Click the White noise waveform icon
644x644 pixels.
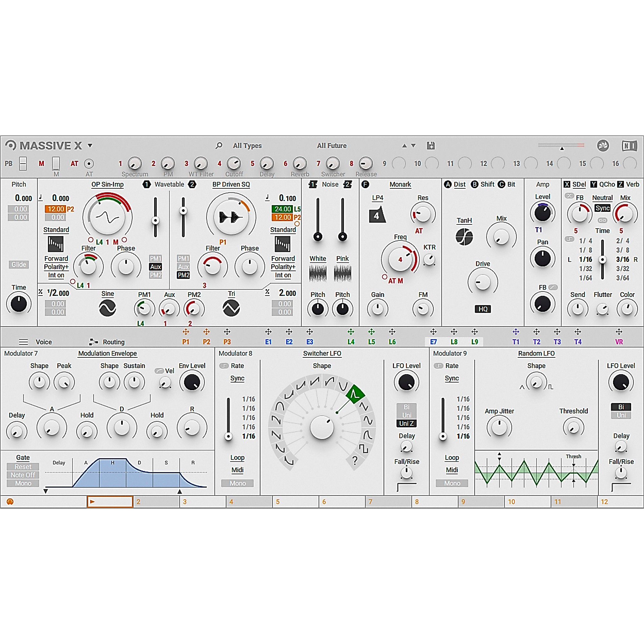[x=317, y=273]
